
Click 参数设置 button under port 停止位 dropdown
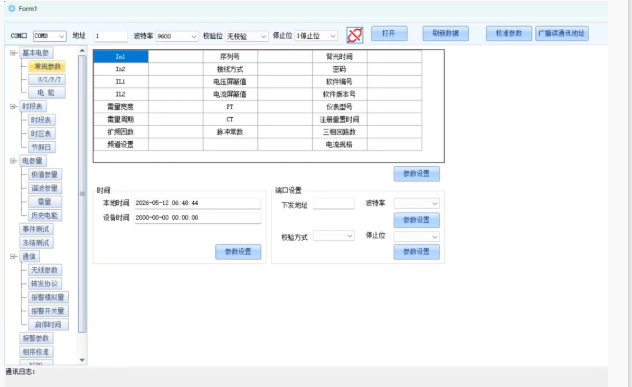click(416, 252)
